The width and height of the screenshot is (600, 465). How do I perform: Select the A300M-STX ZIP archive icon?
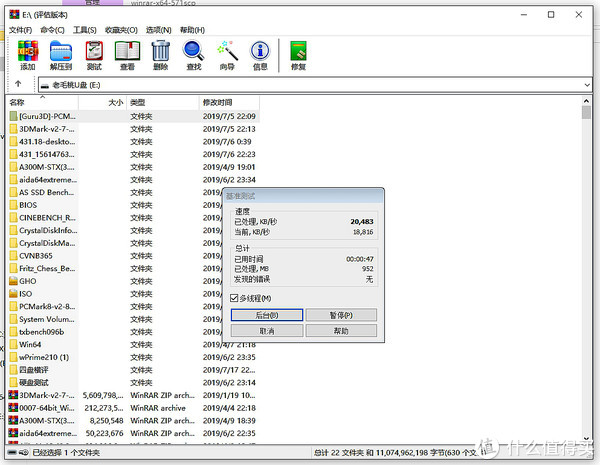[x=13, y=420]
